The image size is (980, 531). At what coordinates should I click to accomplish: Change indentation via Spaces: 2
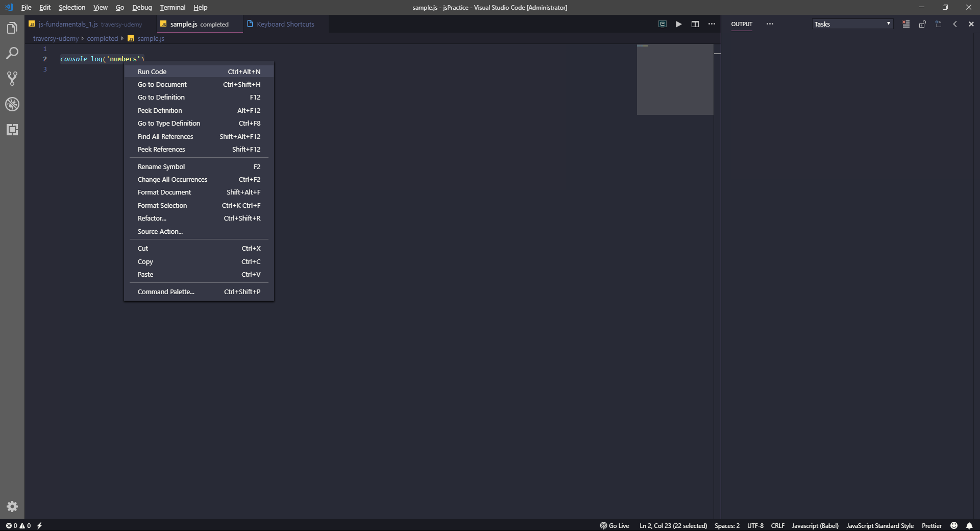(x=727, y=525)
